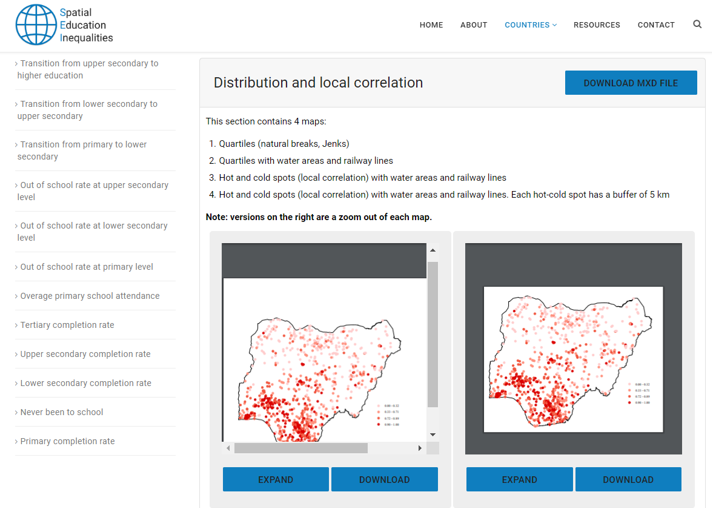Open Transition from primary to lower secondary

click(x=82, y=150)
